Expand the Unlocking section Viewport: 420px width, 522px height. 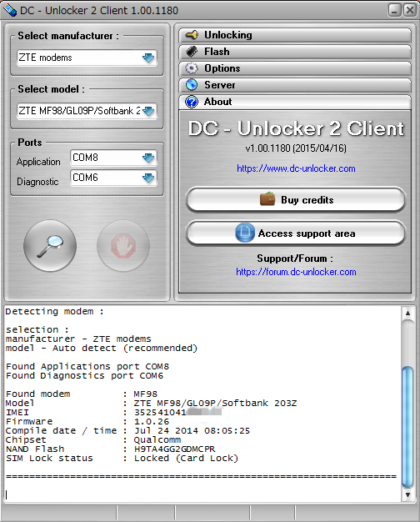(x=295, y=35)
